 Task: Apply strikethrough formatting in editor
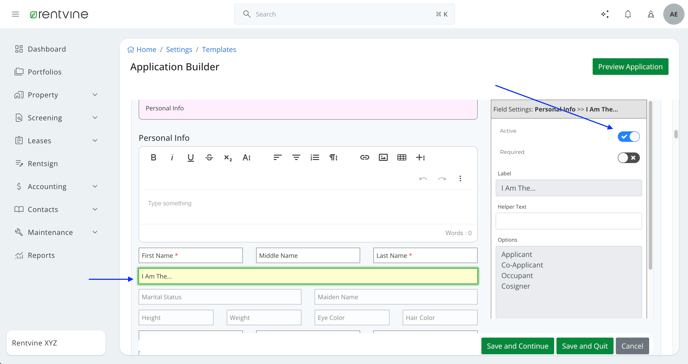coord(209,157)
